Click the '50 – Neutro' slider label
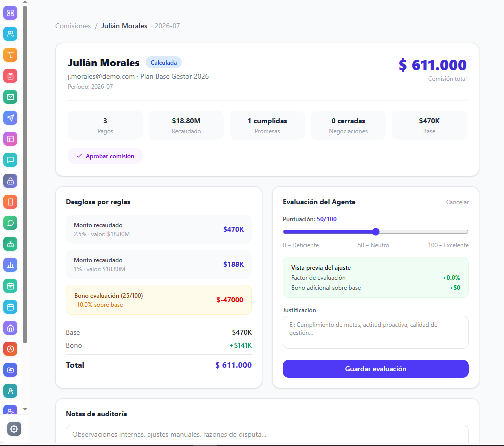Viewport: 504px width, 446px height. point(373,245)
